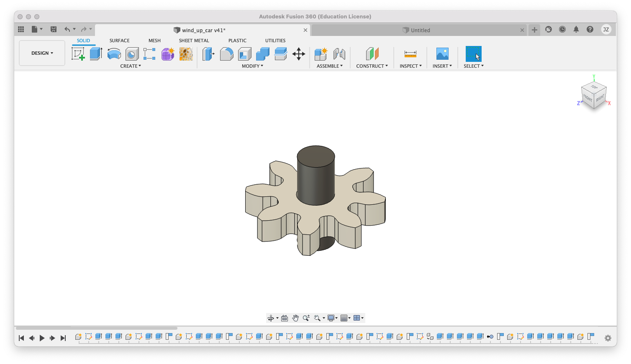Image resolution: width=631 pixels, height=364 pixels.
Task: Click the timeline horizontal scrollbar
Action: pyautogui.click(x=97, y=328)
